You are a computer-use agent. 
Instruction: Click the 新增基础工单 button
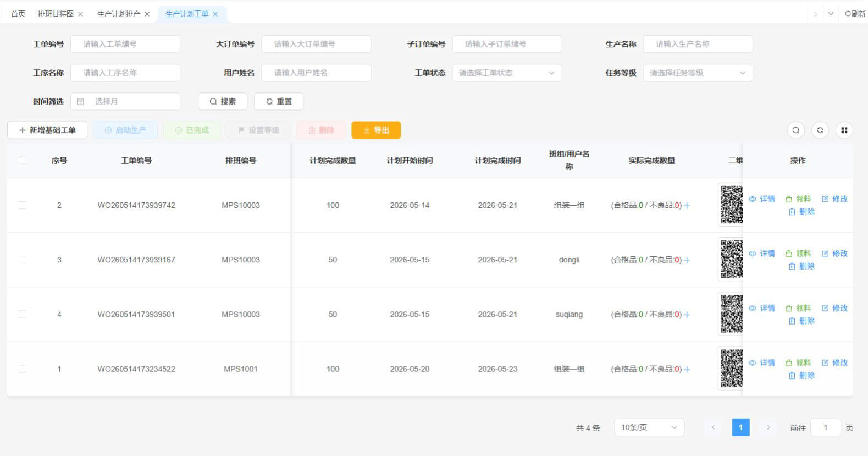coord(47,130)
